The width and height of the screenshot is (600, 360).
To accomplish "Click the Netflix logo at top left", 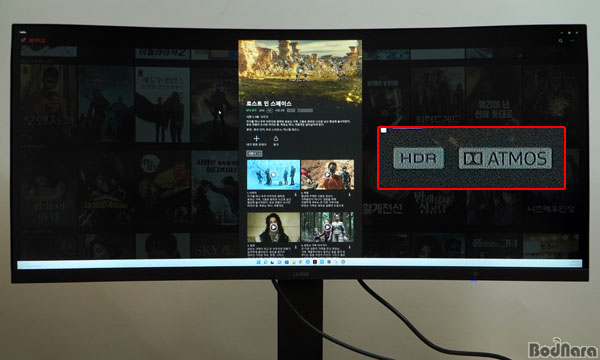I will (34, 40).
